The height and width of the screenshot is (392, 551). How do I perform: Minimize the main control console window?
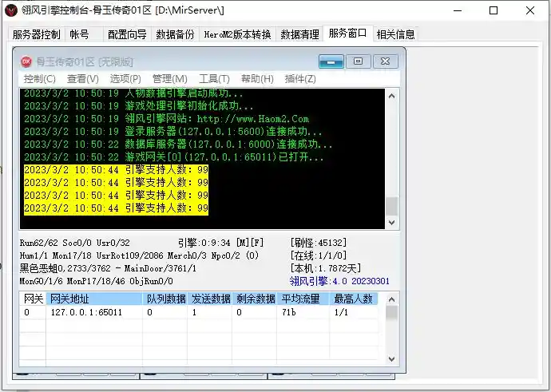tap(458, 10)
